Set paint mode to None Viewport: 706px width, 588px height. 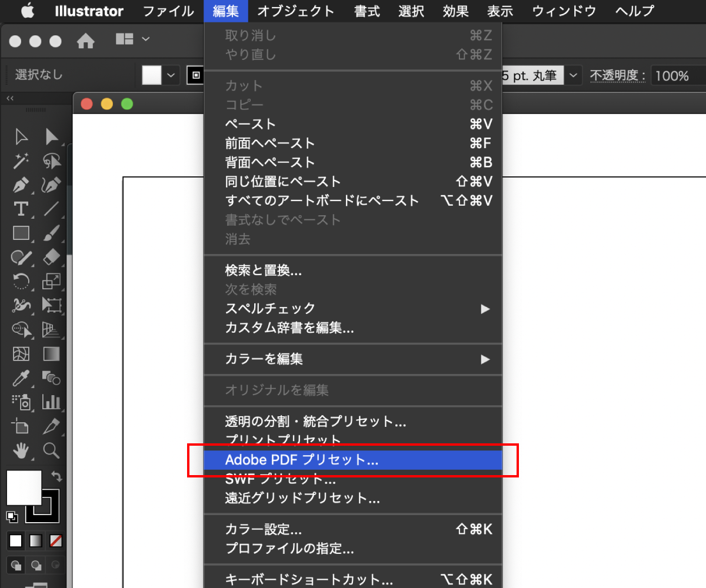pyautogui.click(x=56, y=540)
